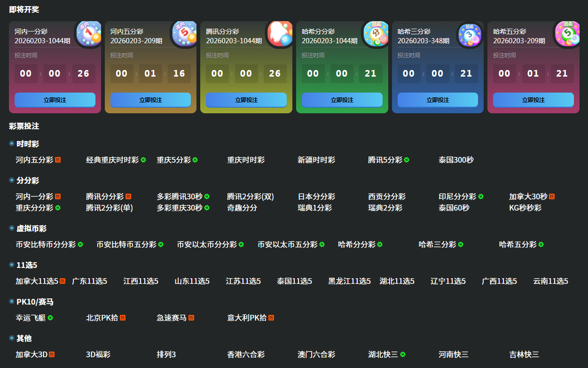Select the PK10/赛马 category heading
Image resolution: width=588 pixels, height=368 pixels.
coord(35,302)
